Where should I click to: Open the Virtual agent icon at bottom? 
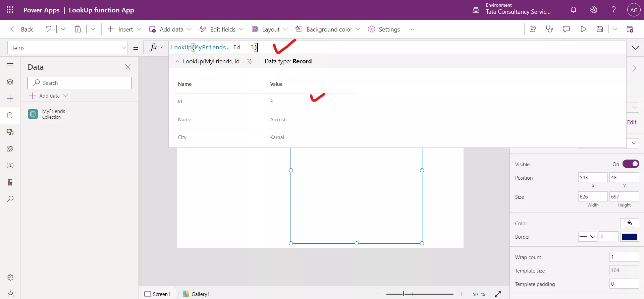click(10, 294)
